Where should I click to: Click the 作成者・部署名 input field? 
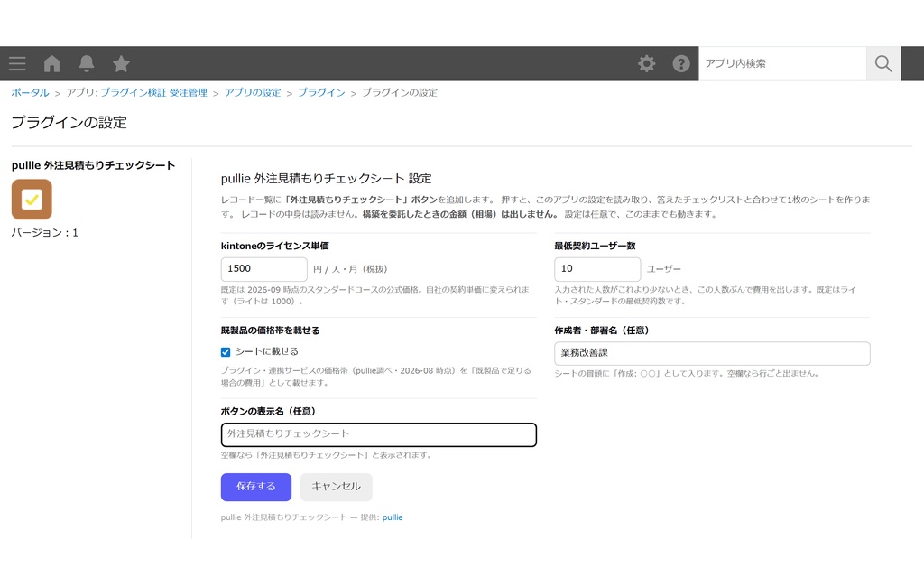[x=712, y=353]
